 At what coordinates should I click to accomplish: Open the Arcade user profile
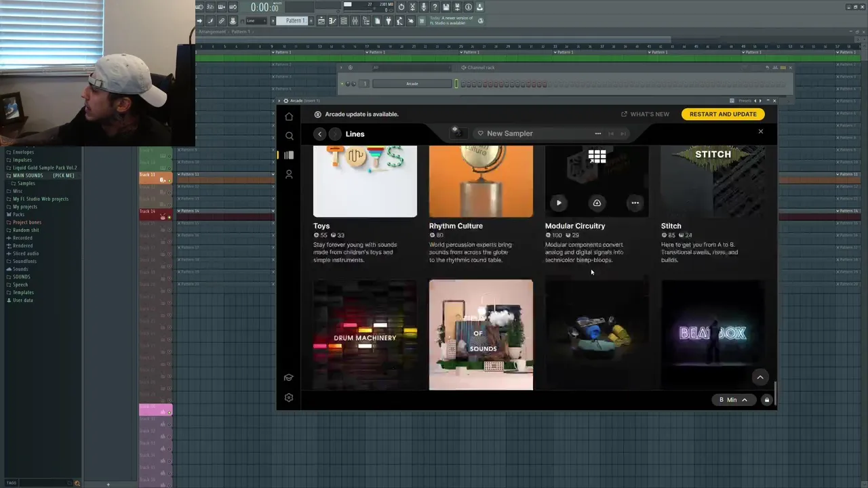pos(289,174)
